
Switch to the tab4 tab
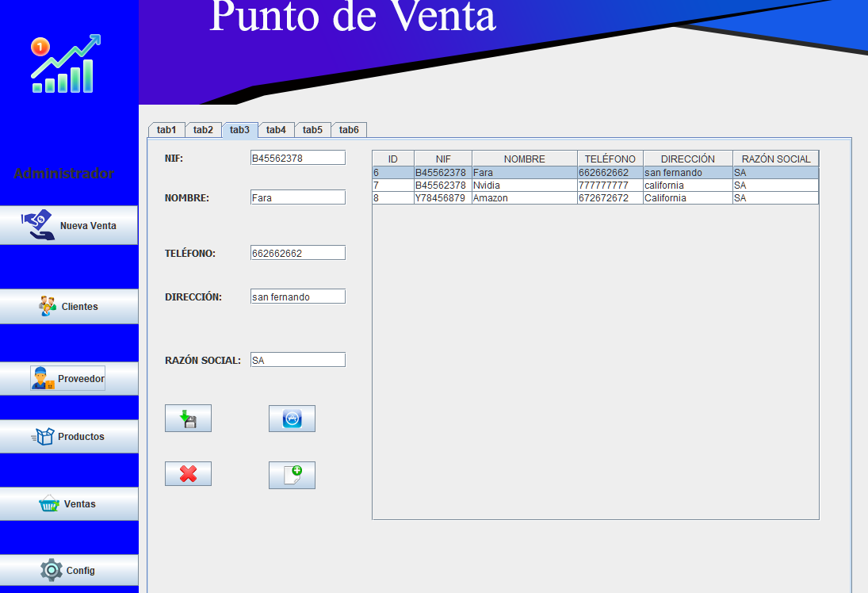pyautogui.click(x=276, y=130)
